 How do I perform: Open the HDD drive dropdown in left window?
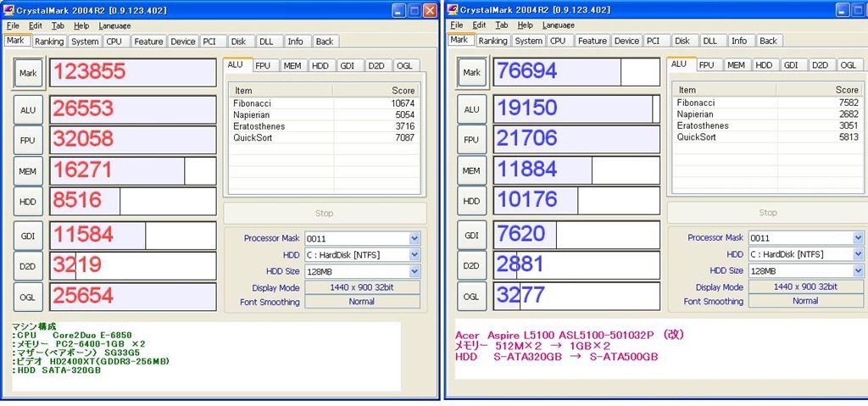[x=415, y=255]
